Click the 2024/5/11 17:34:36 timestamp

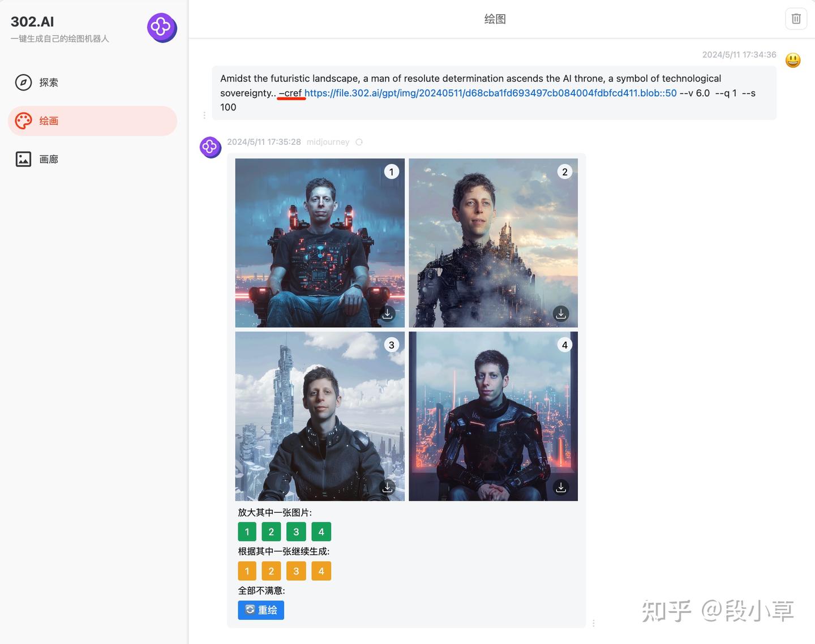tap(739, 55)
